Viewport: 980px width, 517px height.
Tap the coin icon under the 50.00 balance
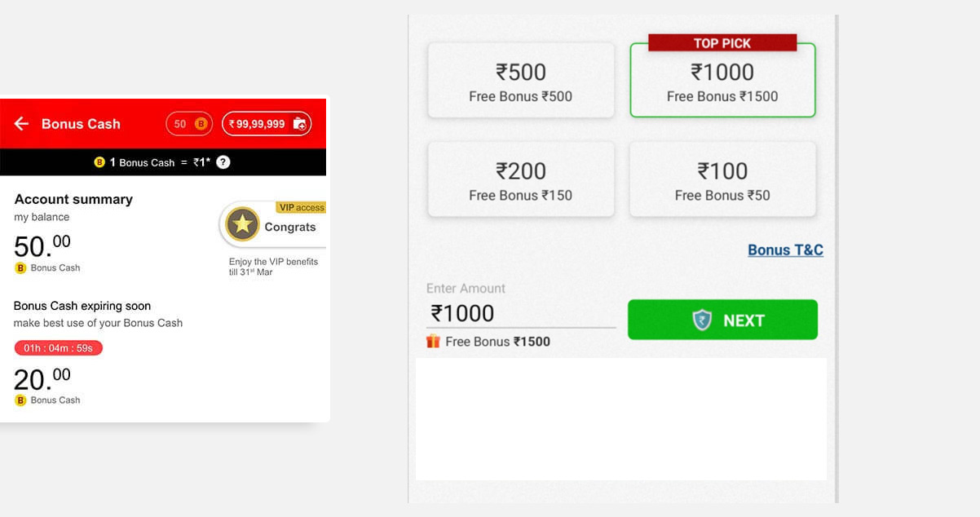point(21,268)
